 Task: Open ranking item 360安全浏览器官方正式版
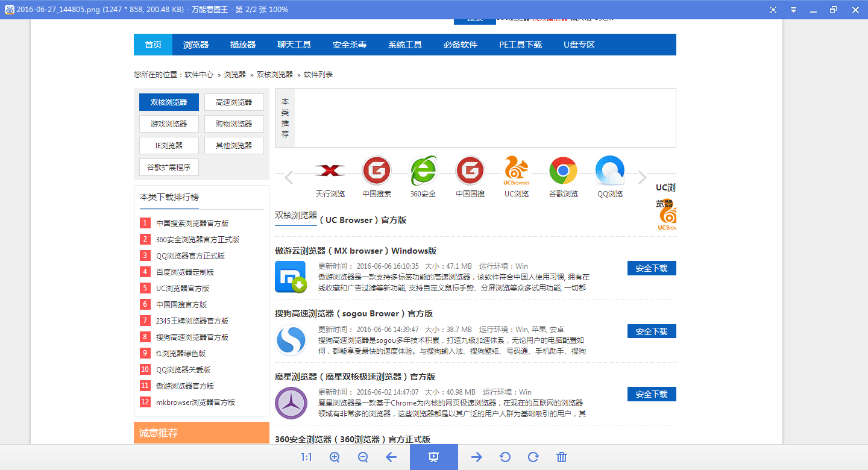(198, 239)
